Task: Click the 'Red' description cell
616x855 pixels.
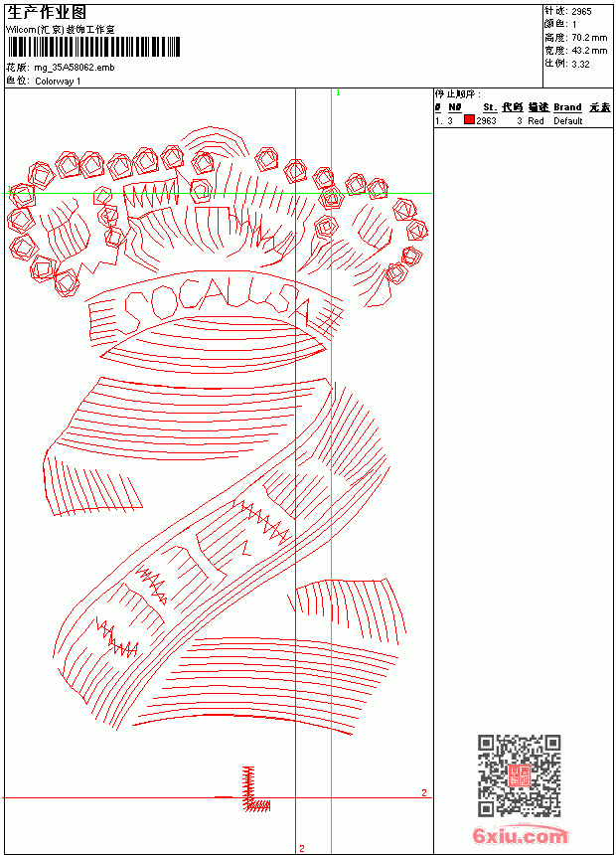Action: 536,121
